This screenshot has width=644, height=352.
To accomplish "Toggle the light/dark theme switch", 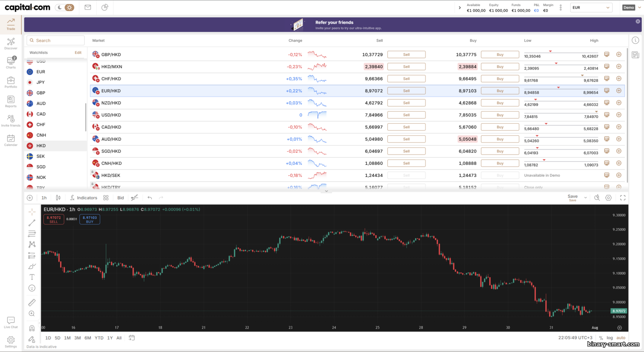I will pos(65,7).
